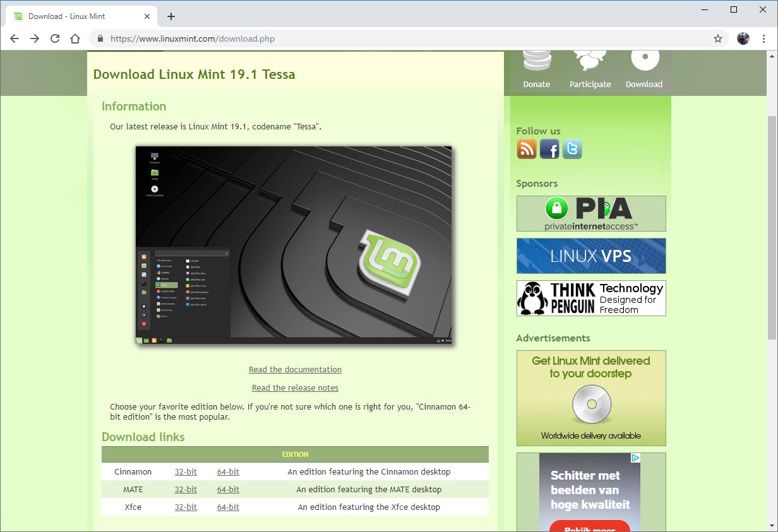778x532 pixels.
Task: Open the Participate menu item
Action: tap(590, 84)
